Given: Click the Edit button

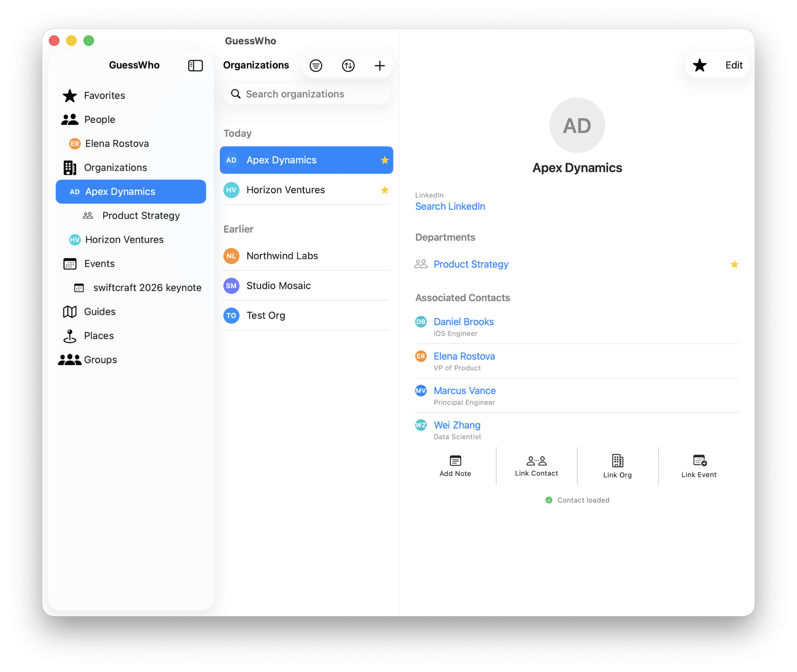Looking at the screenshot, I should pos(734,65).
